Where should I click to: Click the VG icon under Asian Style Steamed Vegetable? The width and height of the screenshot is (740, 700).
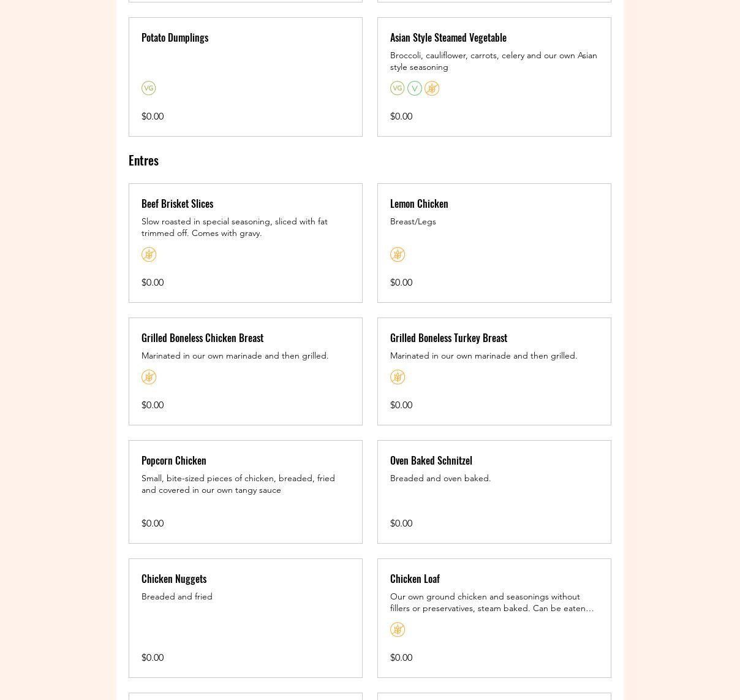pyautogui.click(x=397, y=88)
